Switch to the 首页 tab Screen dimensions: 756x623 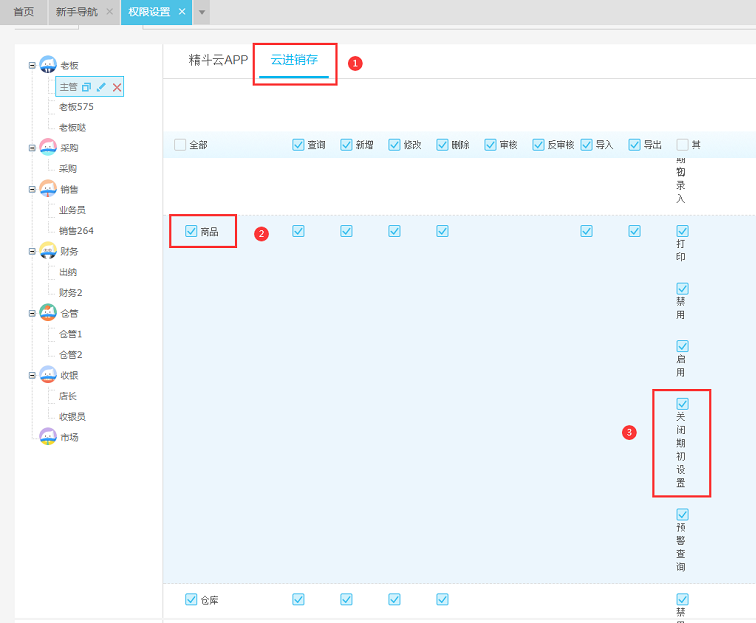point(24,12)
